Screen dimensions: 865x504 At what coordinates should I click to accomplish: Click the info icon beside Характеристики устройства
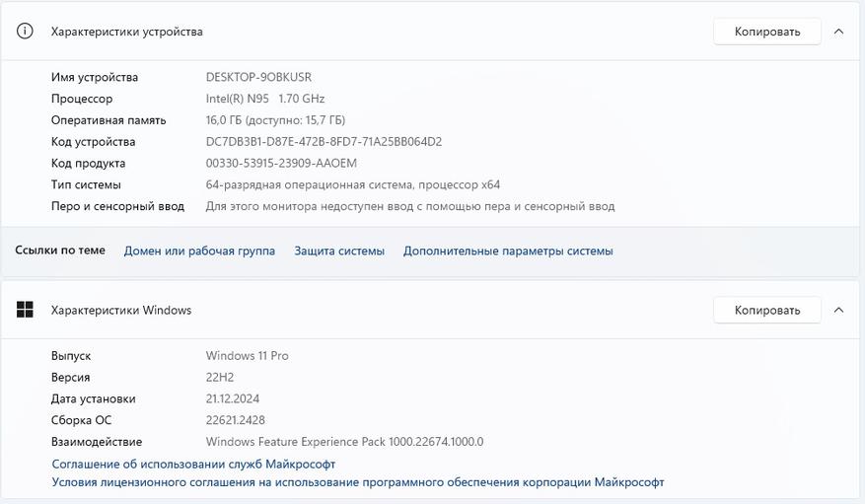point(25,31)
